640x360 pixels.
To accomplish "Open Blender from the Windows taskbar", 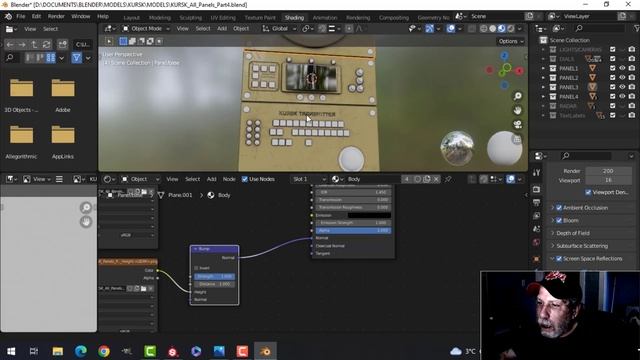I will coord(265,351).
